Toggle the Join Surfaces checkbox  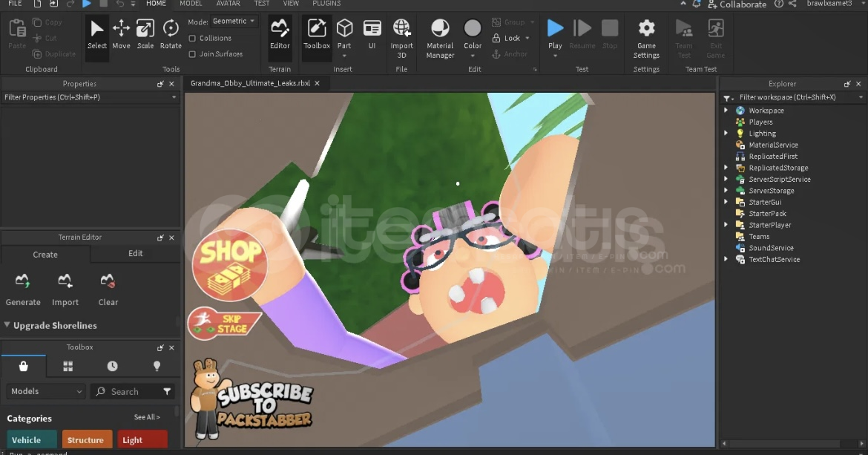192,54
